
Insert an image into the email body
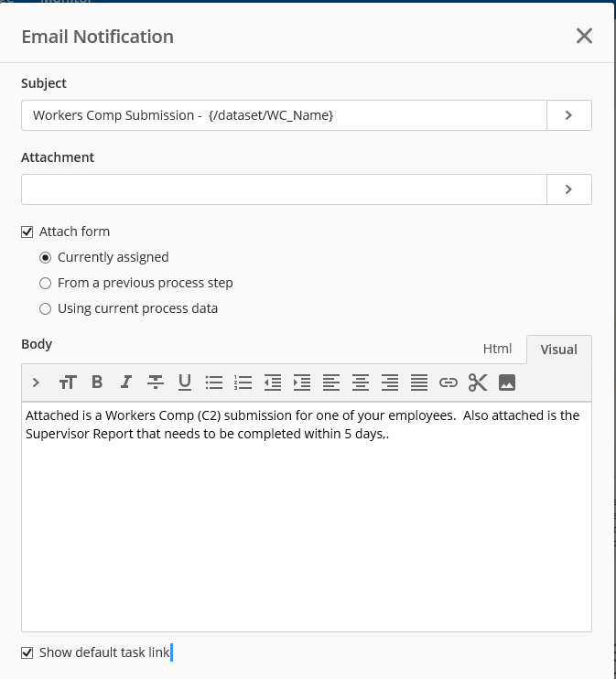pos(507,382)
